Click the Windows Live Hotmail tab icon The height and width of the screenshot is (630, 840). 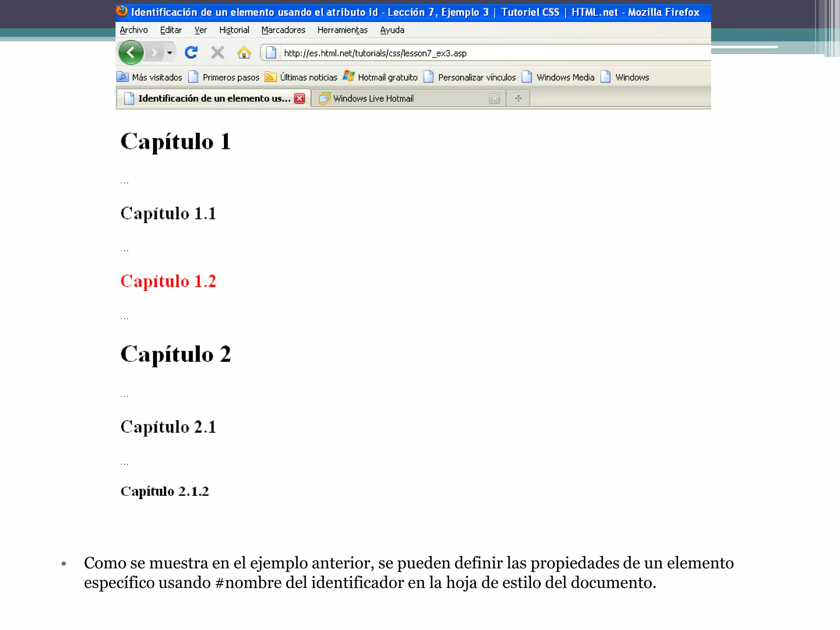pos(324,98)
